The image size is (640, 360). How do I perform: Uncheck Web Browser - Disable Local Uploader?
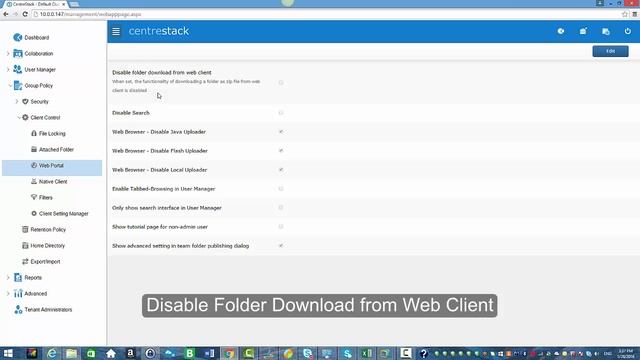coord(281,170)
